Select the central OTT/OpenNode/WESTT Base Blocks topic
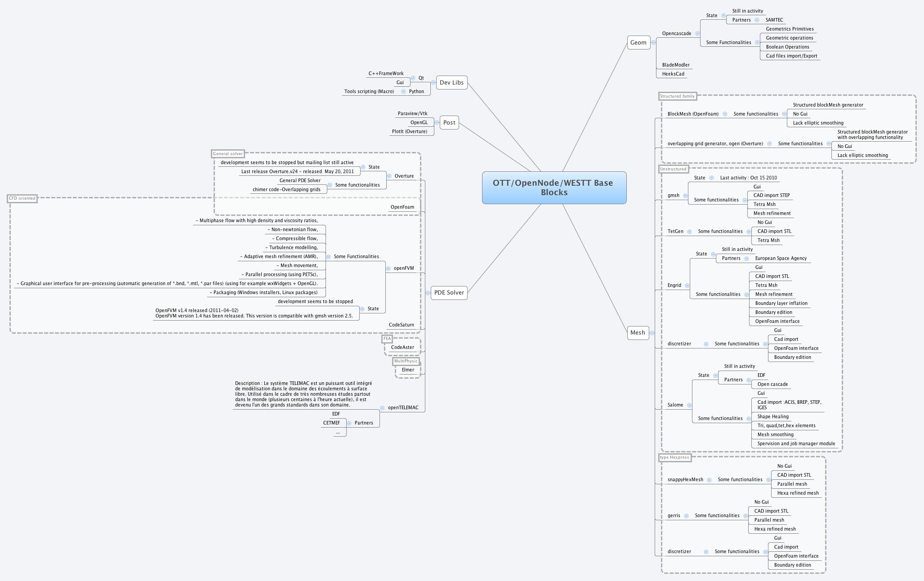The image size is (924, 581). coord(553,188)
